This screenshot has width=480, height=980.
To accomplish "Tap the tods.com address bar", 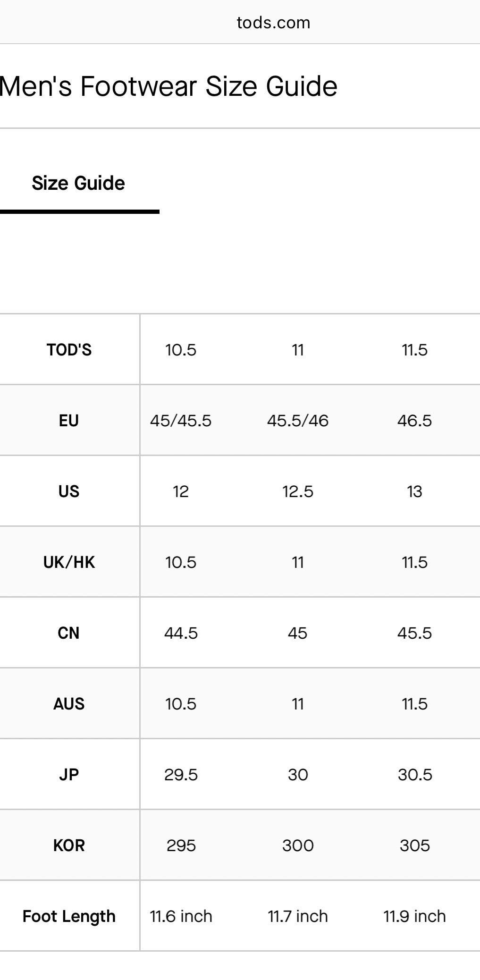I will (x=273, y=23).
